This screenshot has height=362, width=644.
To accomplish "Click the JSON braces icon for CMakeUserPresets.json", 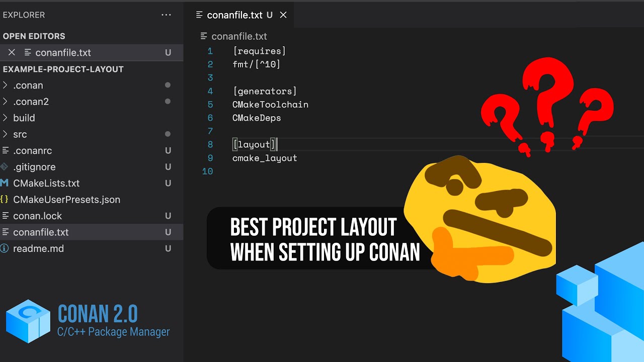I will pos(5,200).
